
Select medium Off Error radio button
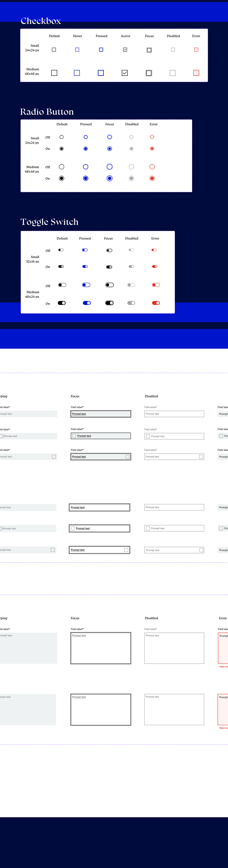[152, 167]
